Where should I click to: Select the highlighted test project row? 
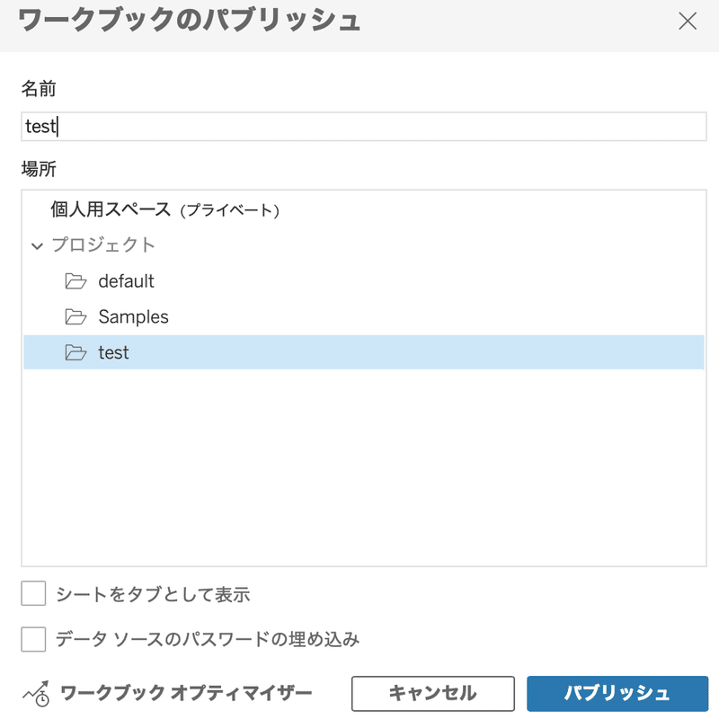(114, 352)
